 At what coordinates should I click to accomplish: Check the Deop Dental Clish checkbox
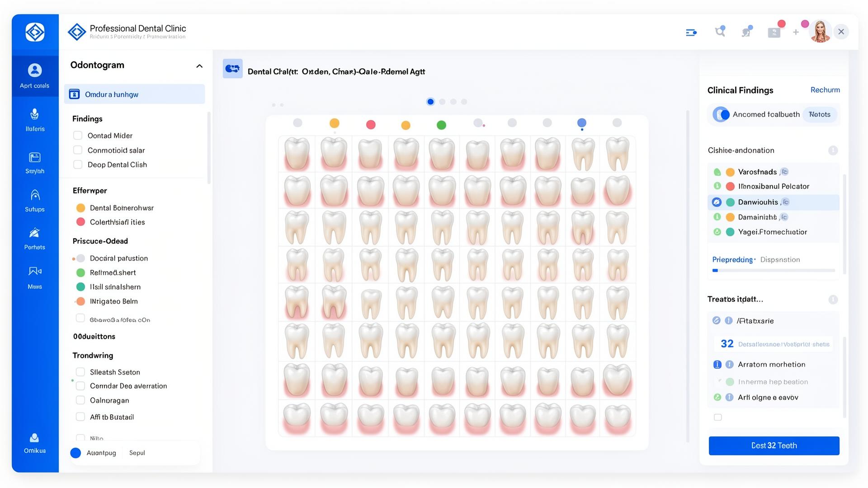(x=78, y=164)
